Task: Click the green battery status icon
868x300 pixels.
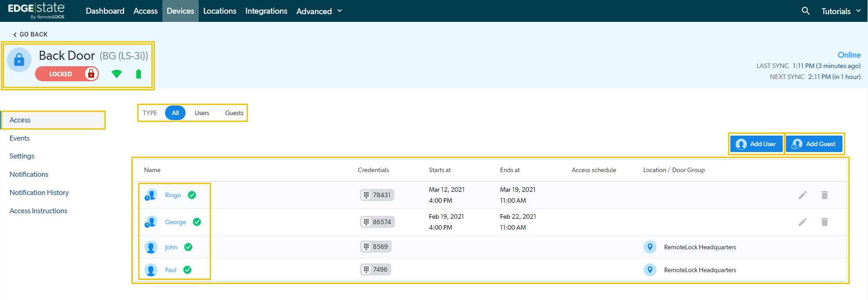Action: tap(139, 74)
